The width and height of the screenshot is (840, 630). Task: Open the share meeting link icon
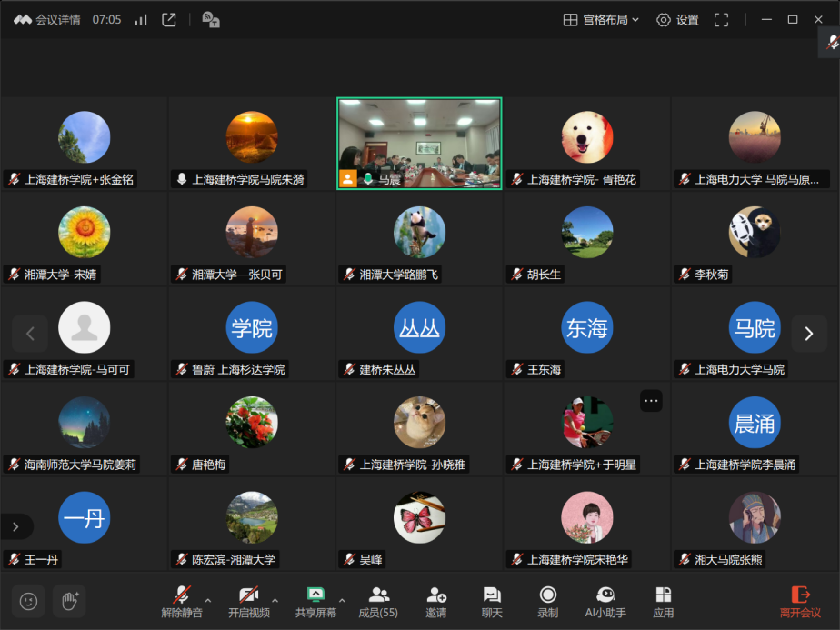coord(169,20)
